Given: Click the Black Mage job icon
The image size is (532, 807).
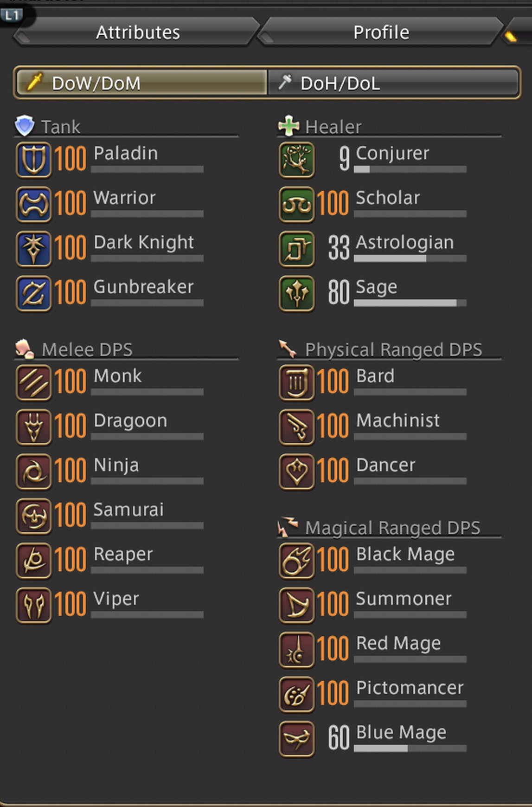Looking at the screenshot, I should pos(297,561).
